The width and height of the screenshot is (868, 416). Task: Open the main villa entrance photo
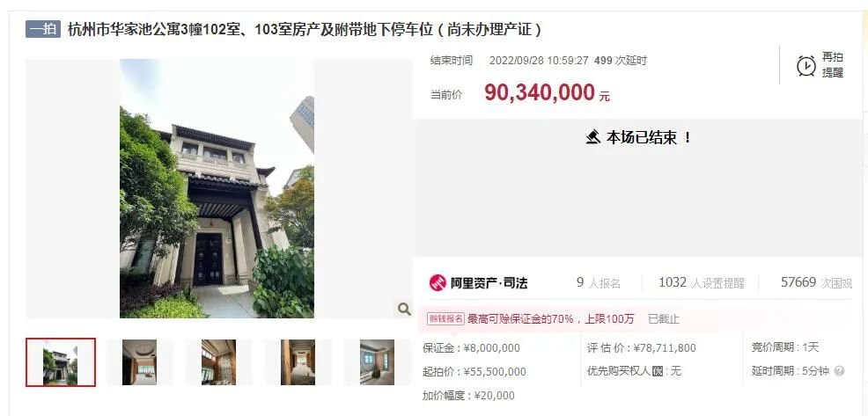click(x=217, y=188)
